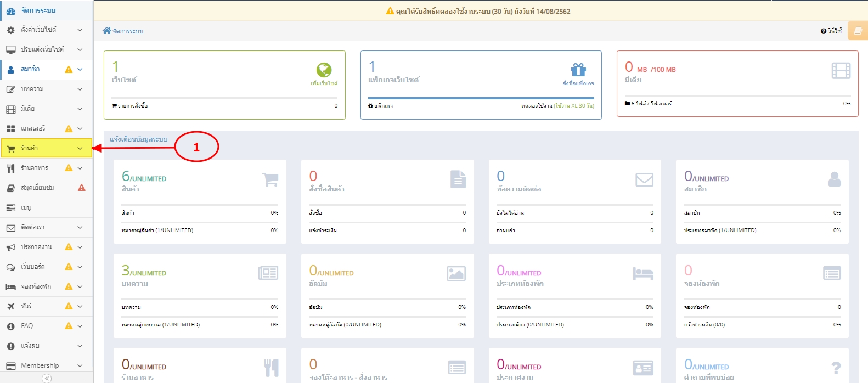Click the picture icon in the อัลบั้ม panel
Screen dimensions: 868x383
(456, 273)
